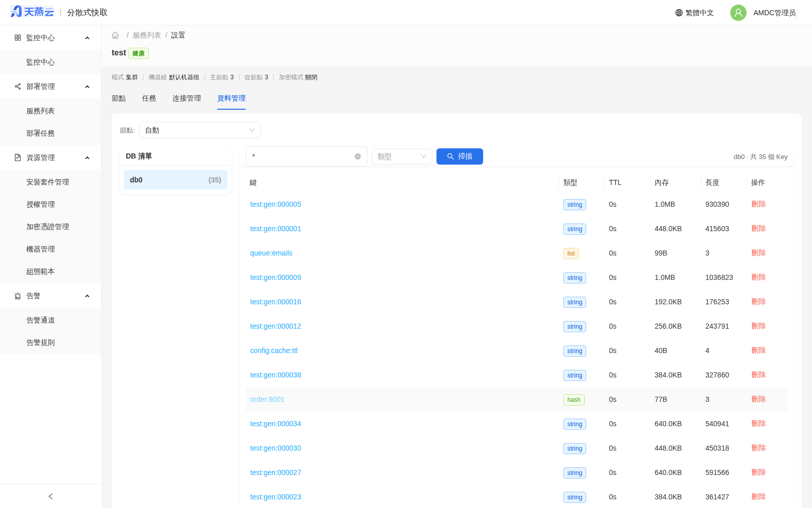Collapse the 監控中心 menu group chevron
Image resolution: width=812 pixels, height=508 pixels.
[x=87, y=38]
